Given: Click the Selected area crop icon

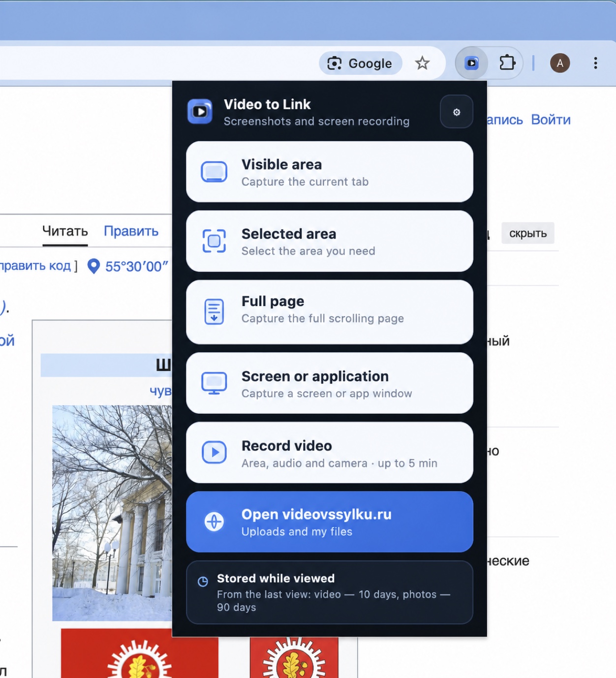Looking at the screenshot, I should (214, 241).
